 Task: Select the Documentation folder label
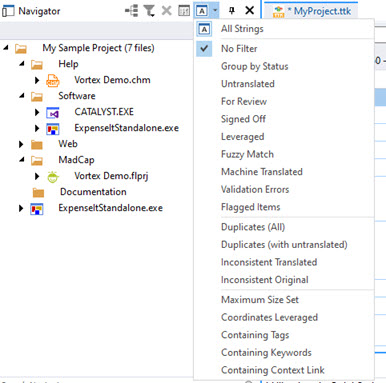93,192
